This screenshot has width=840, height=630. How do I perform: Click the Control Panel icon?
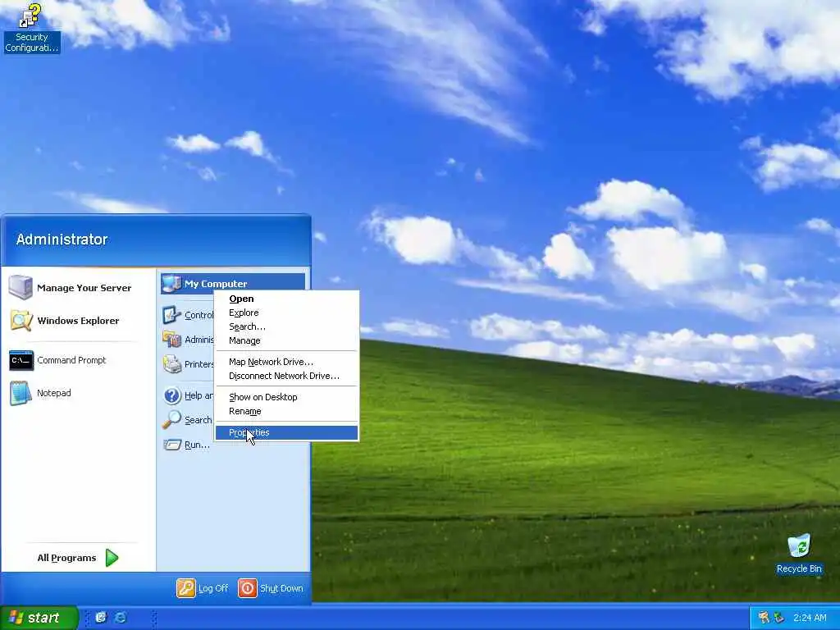pos(171,315)
